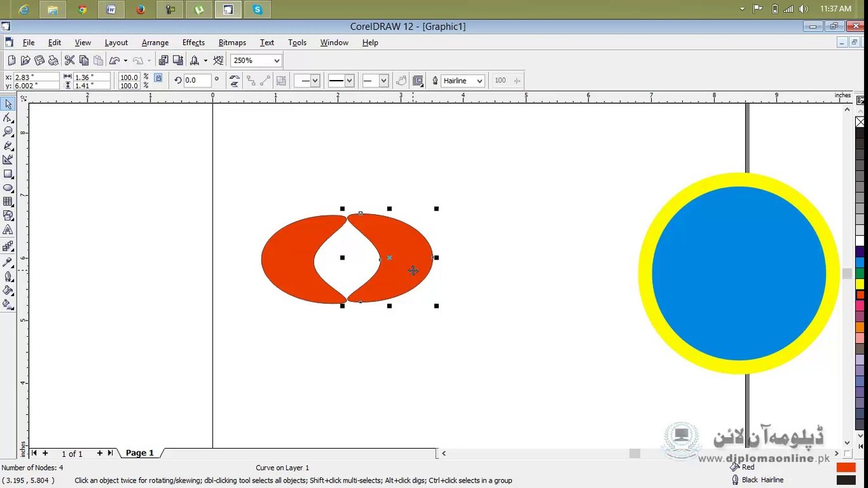Open the Effects menu

(193, 43)
